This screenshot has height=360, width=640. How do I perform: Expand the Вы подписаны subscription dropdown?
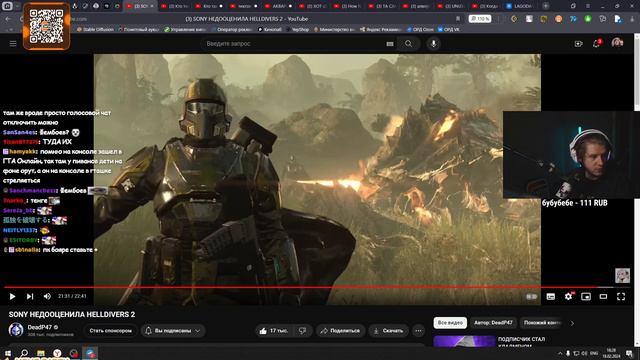click(173, 331)
